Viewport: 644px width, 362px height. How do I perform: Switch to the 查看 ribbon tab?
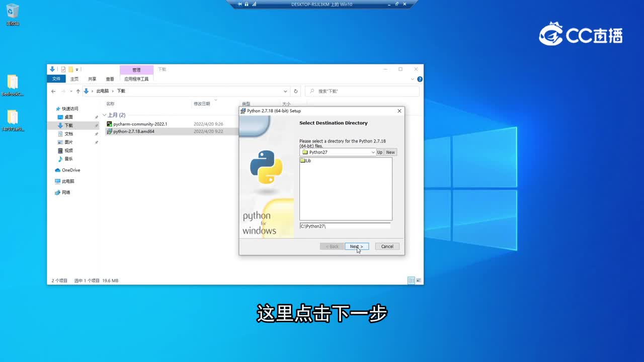pyautogui.click(x=110, y=79)
